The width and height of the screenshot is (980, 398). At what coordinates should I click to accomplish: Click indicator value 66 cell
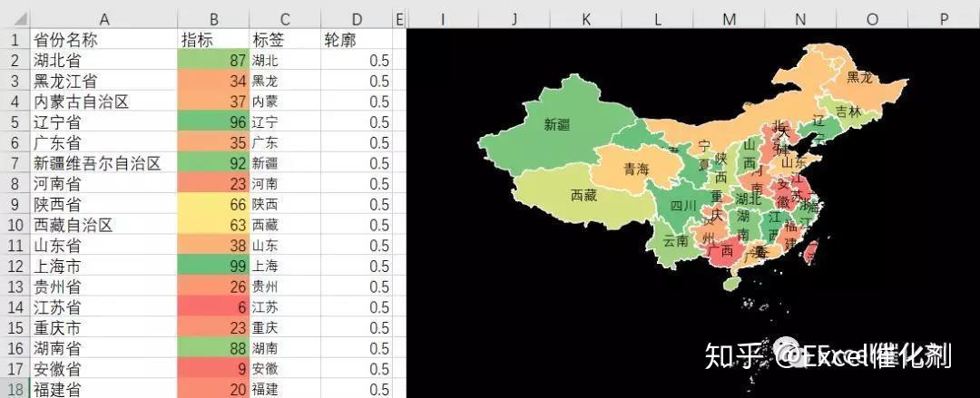pyautogui.click(x=213, y=205)
